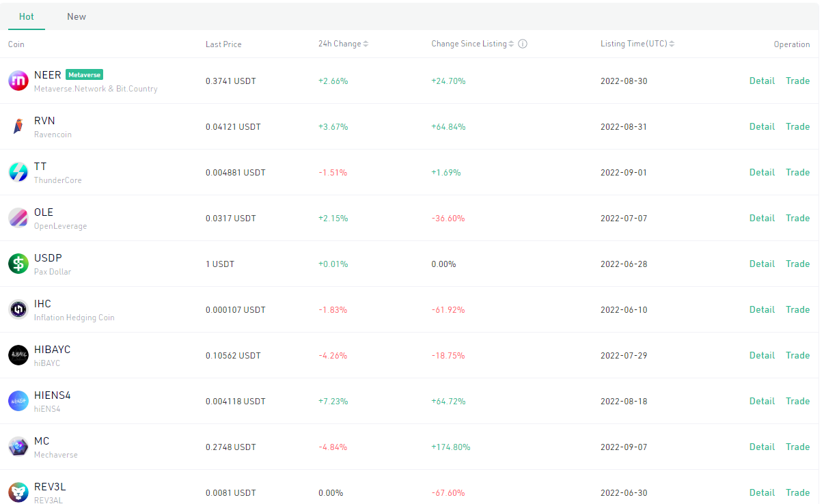Click the RVN Ravencoin logo icon
The height and width of the screenshot is (504, 839).
coord(18,126)
